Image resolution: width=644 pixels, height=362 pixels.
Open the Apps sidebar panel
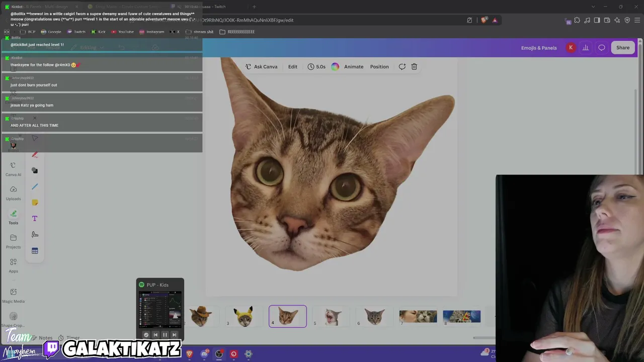click(13, 265)
